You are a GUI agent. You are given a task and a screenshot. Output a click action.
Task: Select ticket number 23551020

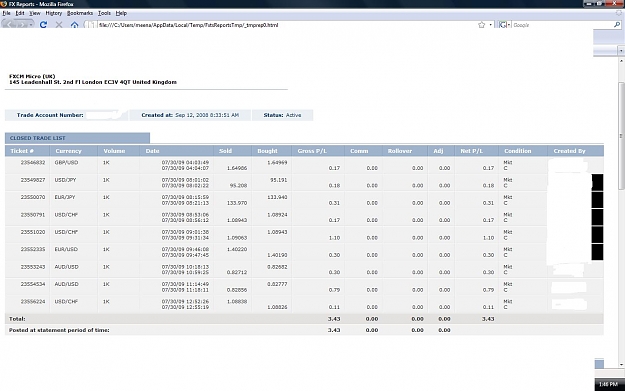pyautogui.click(x=33, y=232)
